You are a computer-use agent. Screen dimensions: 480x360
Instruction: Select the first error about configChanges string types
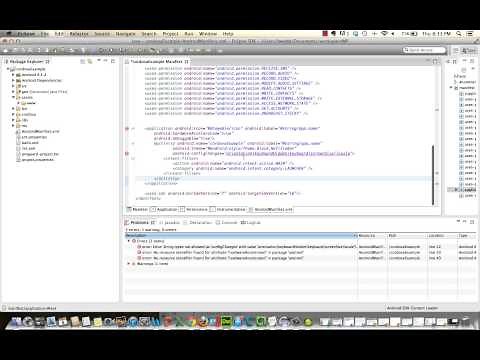[248, 247]
